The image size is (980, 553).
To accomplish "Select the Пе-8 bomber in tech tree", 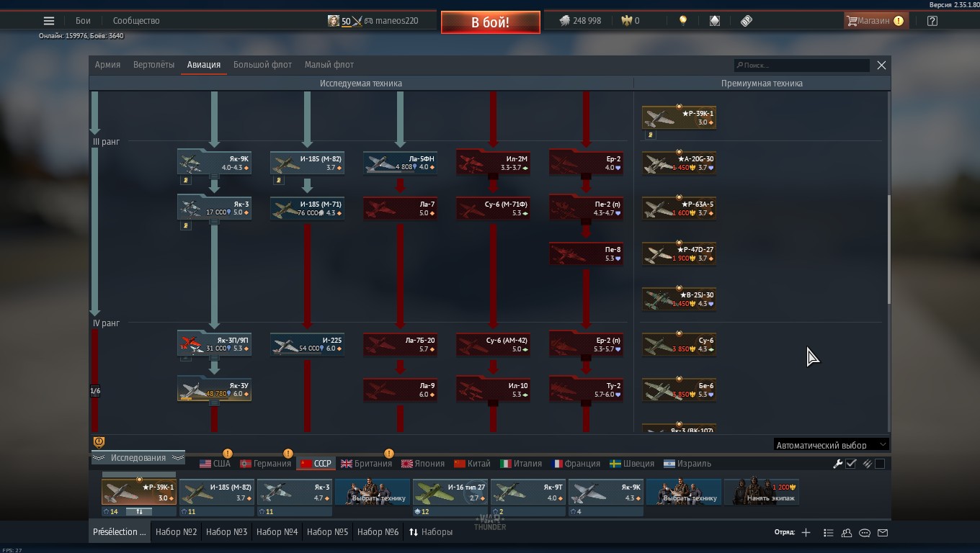I will (586, 253).
